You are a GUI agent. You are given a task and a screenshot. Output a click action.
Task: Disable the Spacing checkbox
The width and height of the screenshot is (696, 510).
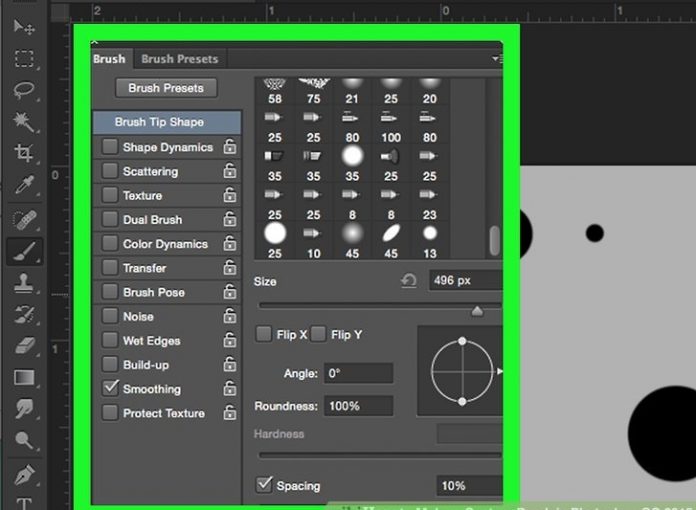pyautogui.click(x=264, y=485)
